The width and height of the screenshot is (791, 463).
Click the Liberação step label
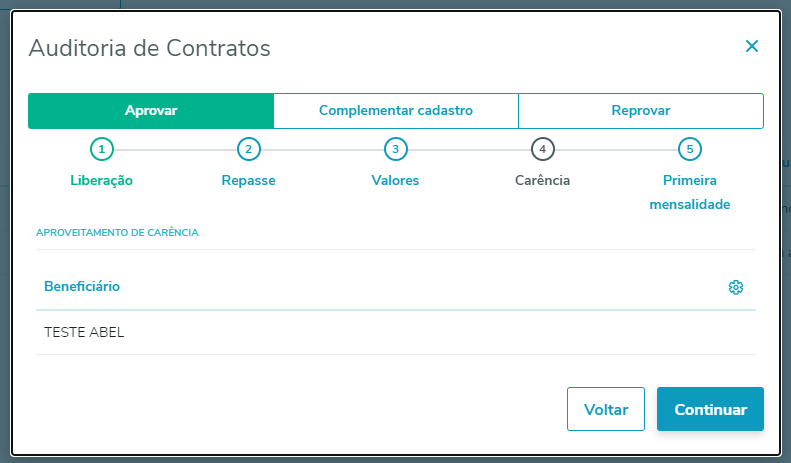point(101,181)
